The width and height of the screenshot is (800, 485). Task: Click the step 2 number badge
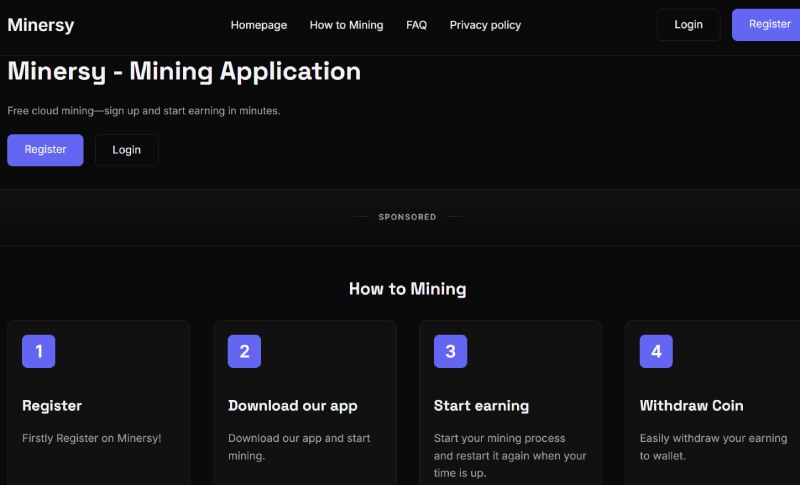pos(244,351)
